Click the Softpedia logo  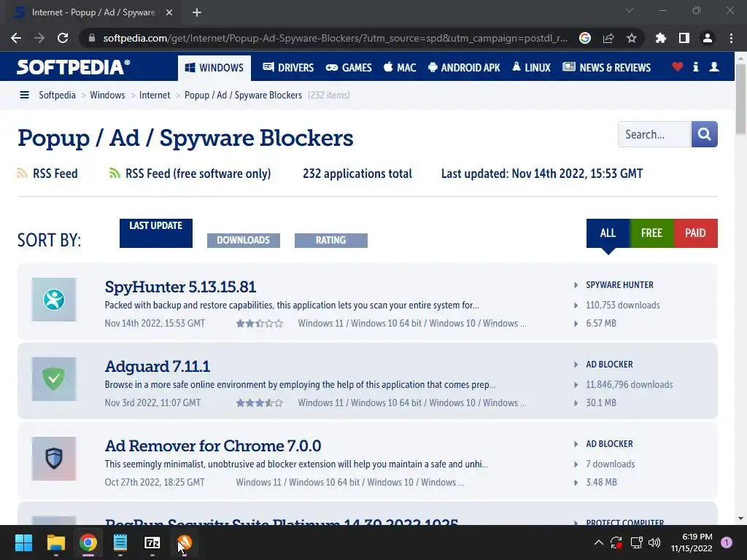tap(73, 67)
